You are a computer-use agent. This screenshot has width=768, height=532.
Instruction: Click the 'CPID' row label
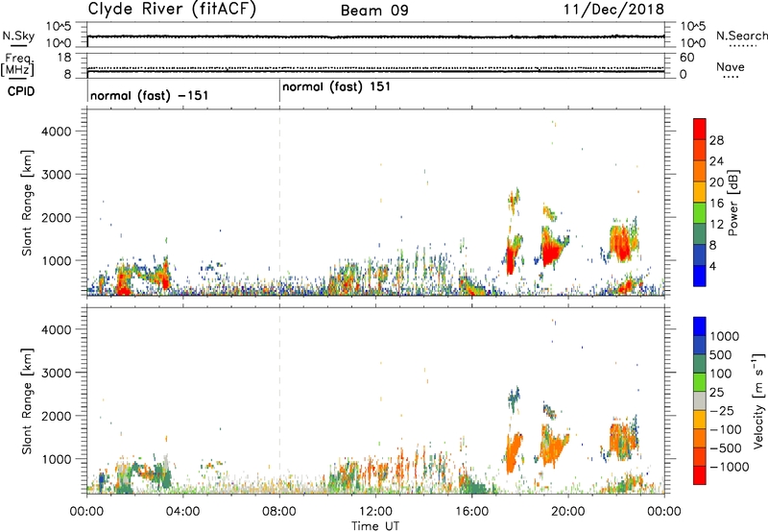click(x=21, y=91)
